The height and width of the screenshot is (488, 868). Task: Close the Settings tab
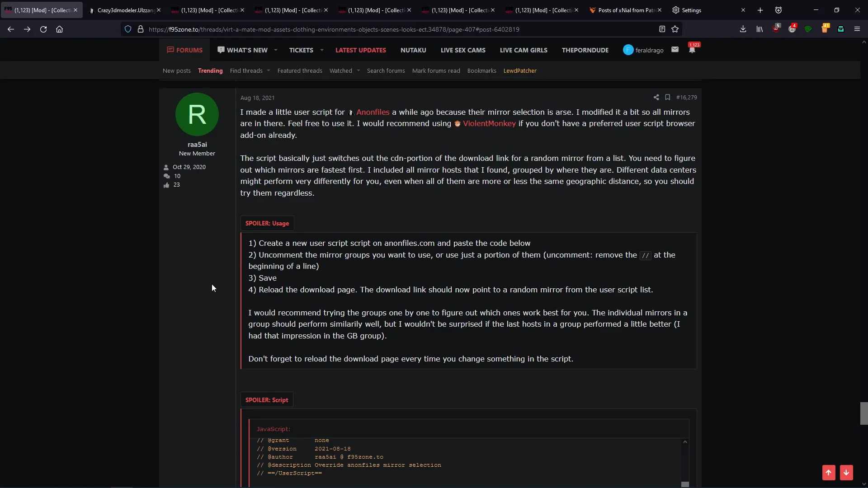[743, 10]
